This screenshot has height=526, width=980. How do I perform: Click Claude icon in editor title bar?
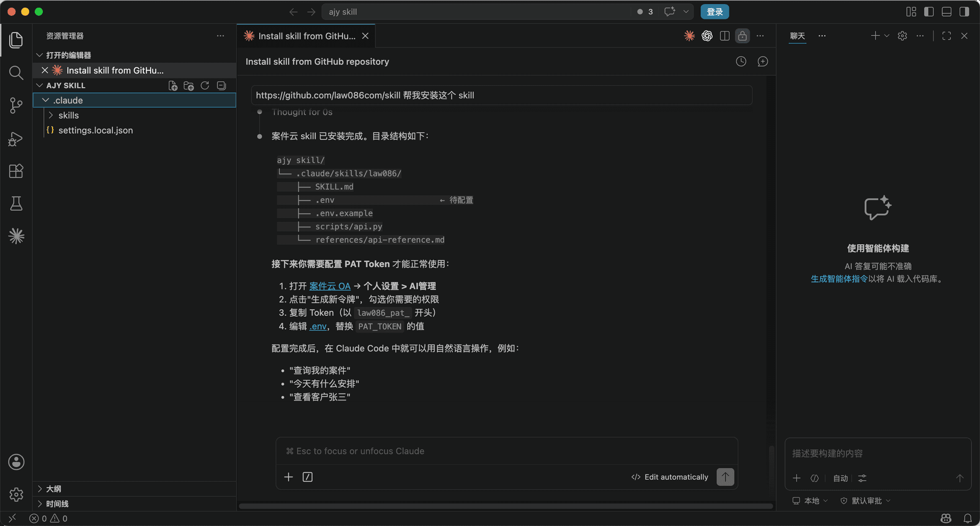tap(690, 36)
